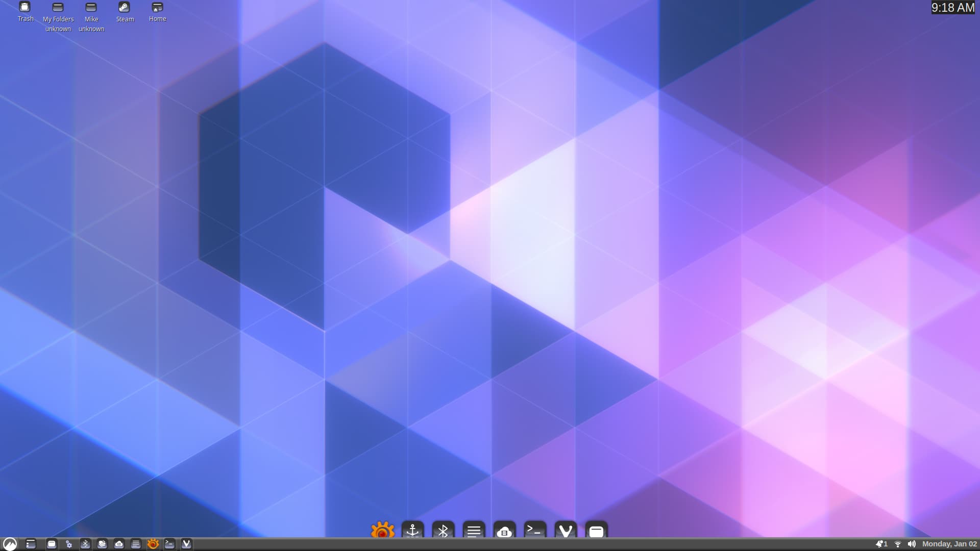980x551 pixels.
Task: Select the taskbar application menu button
Action: click(x=9, y=543)
